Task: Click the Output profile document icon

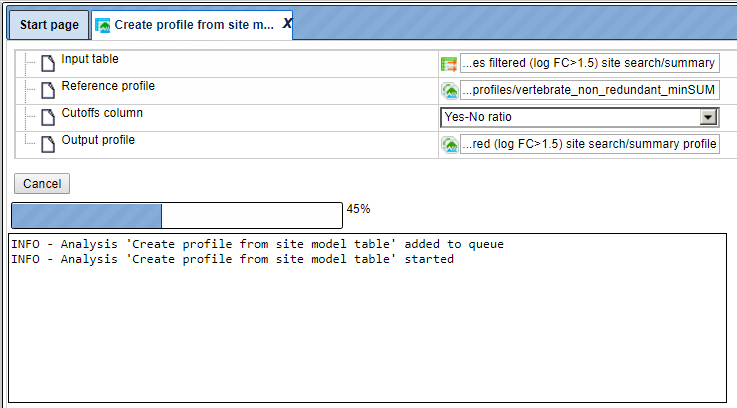Action: (x=48, y=144)
